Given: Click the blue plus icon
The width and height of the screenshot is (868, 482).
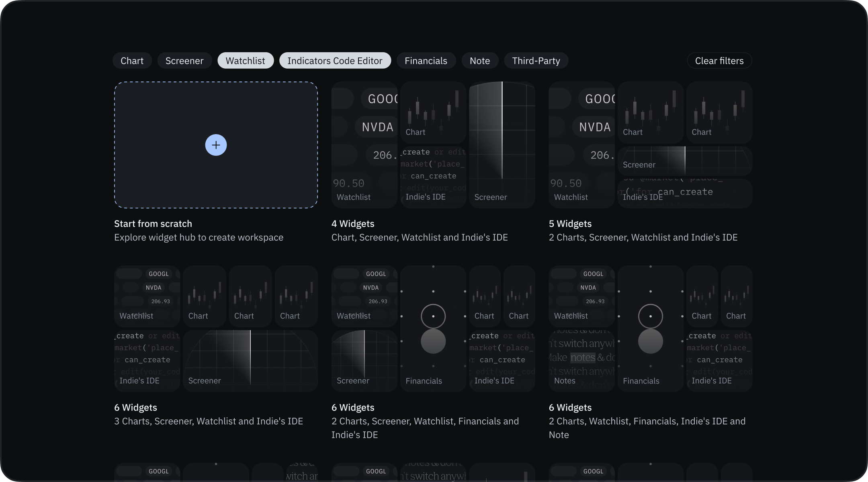Looking at the screenshot, I should (x=216, y=145).
